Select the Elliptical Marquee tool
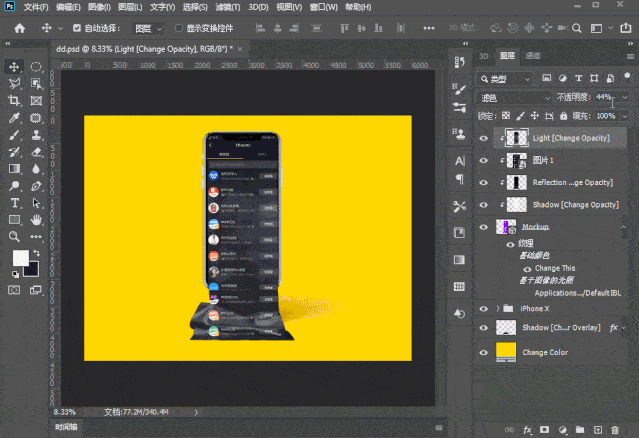 point(36,66)
